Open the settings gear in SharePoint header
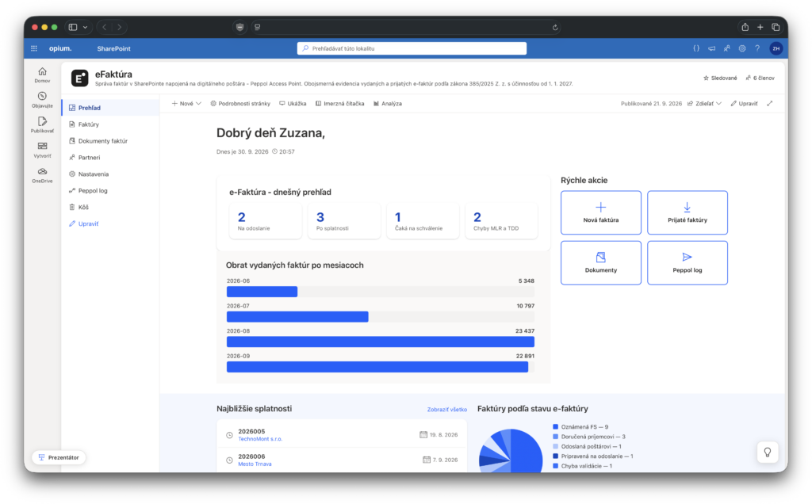Screen dimensions: 812x504 click(742, 48)
